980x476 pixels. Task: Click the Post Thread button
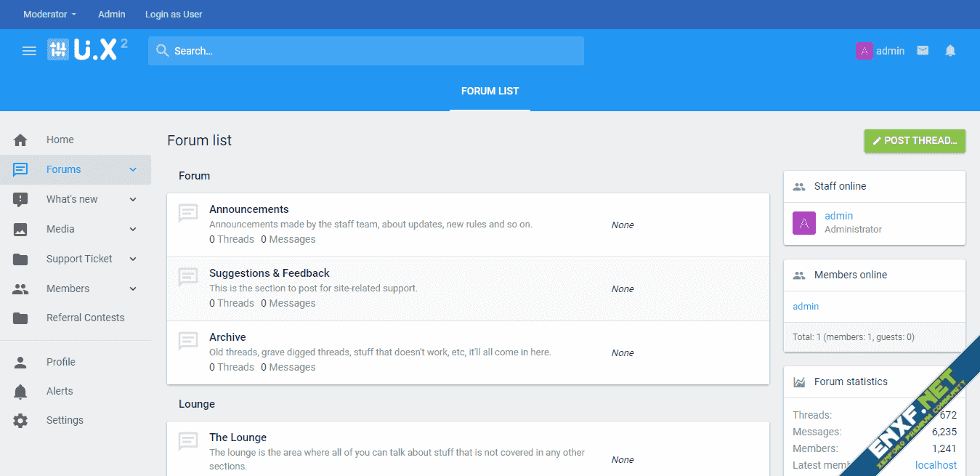915,141
